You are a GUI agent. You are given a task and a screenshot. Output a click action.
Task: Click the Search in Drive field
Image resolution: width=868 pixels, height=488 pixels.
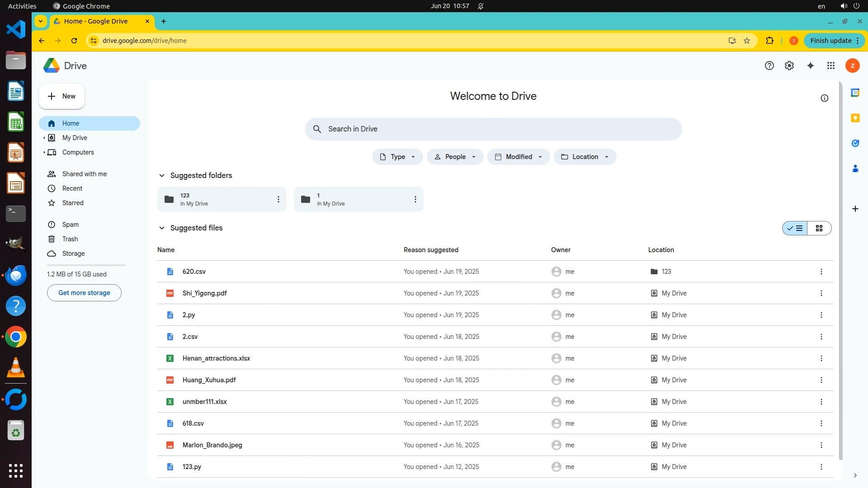pyautogui.click(x=493, y=129)
